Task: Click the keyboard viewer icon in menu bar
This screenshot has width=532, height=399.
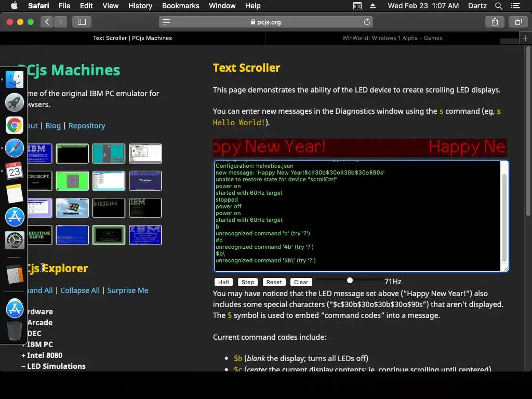Action: pos(357,6)
